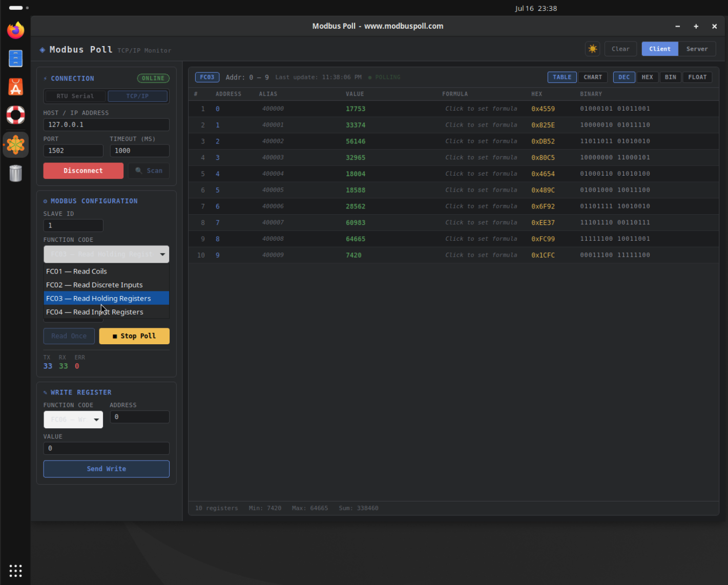Click hex value 0xDB52
Image resolution: width=728 pixels, height=585 pixels.
coord(543,141)
